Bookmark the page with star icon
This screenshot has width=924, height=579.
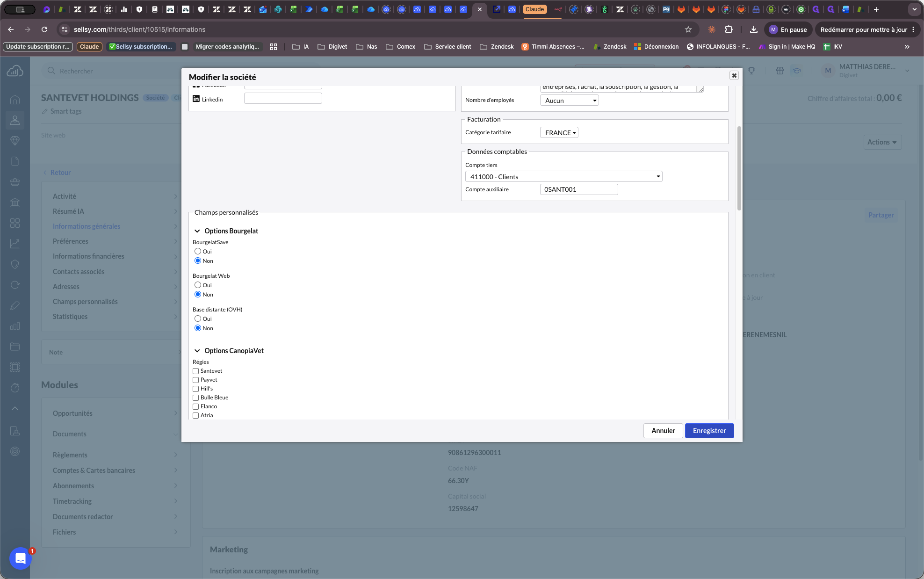click(688, 29)
